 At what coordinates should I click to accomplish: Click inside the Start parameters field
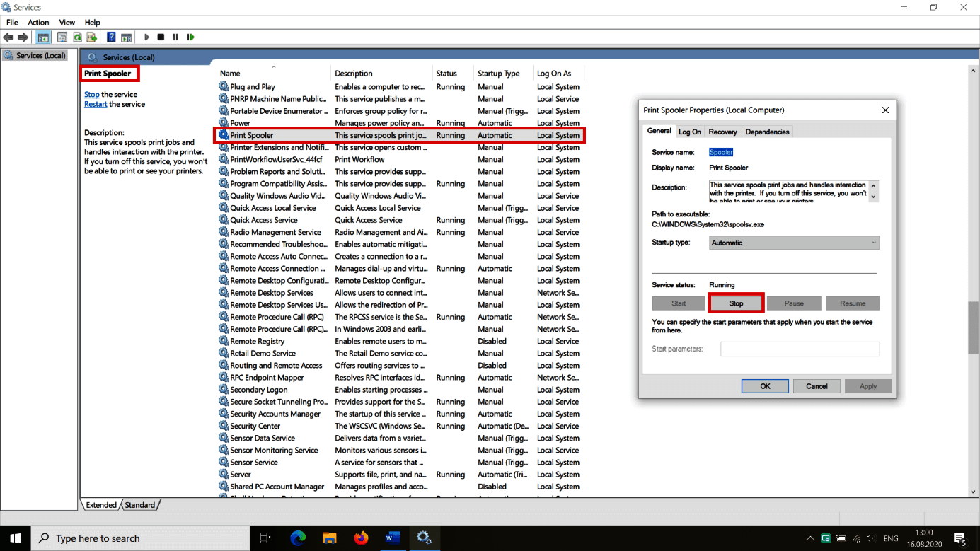799,349
